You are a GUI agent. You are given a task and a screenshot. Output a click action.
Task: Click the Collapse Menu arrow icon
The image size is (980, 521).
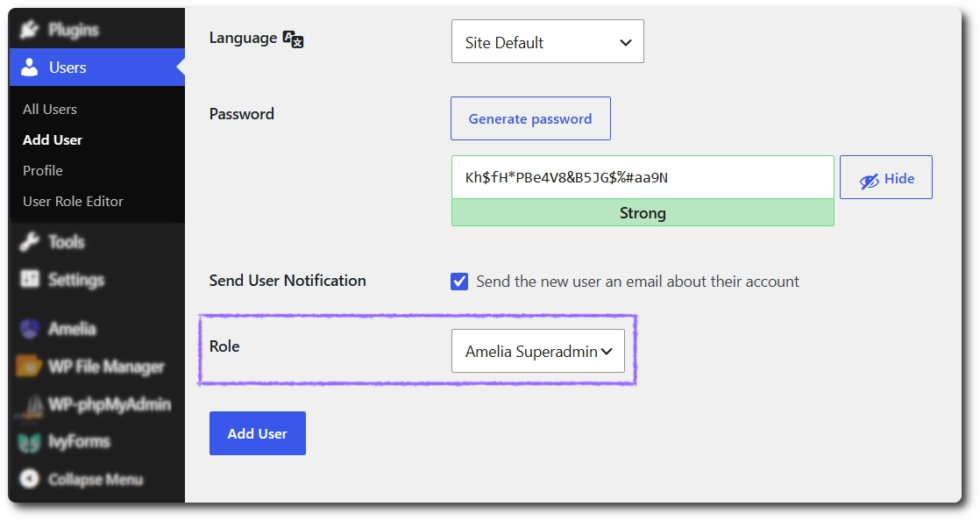[x=30, y=479]
